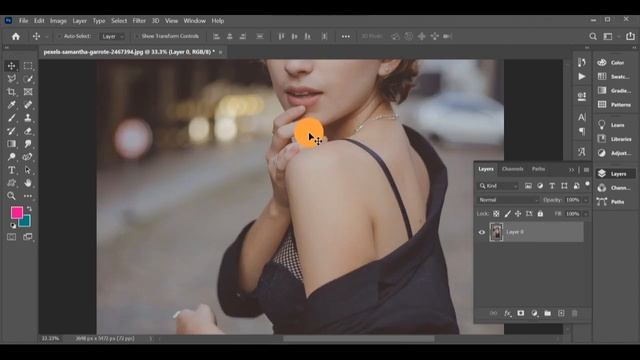This screenshot has height=360, width=640.
Task: Open the Color panel button
Action: pyautogui.click(x=615, y=62)
